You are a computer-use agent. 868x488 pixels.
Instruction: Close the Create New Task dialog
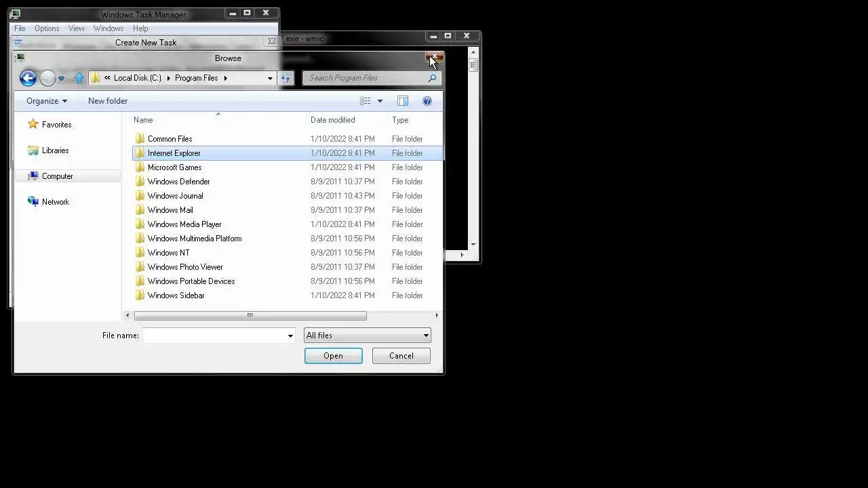(x=271, y=41)
